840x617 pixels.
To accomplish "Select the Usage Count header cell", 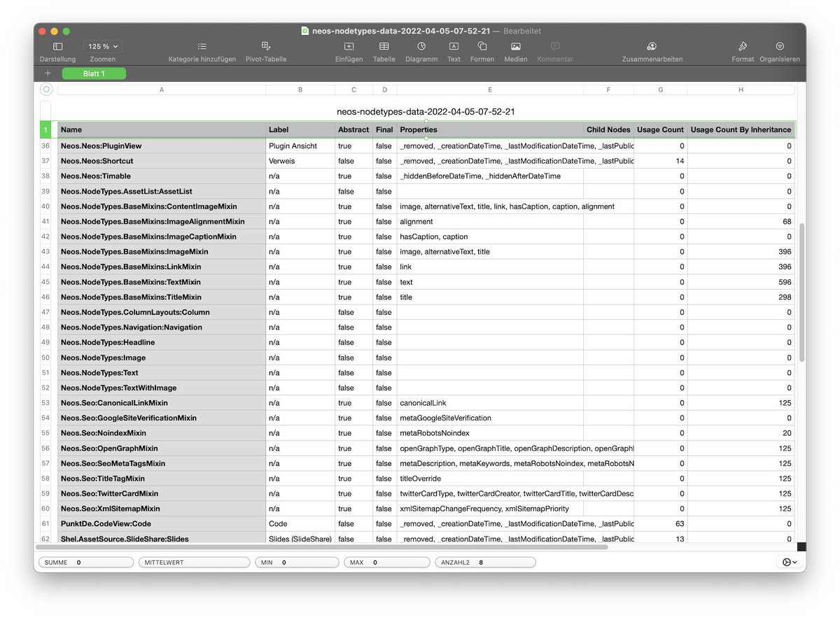I will [661, 129].
